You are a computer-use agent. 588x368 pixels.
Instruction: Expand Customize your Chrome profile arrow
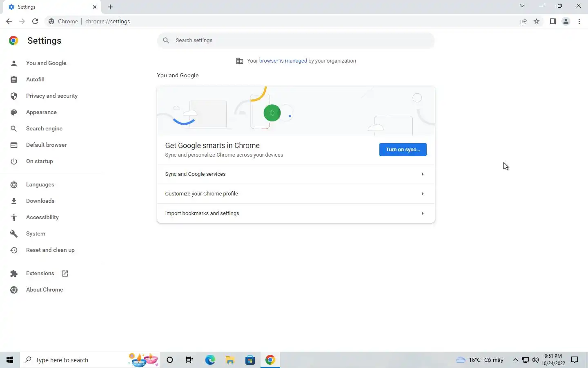tap(422, 194)
